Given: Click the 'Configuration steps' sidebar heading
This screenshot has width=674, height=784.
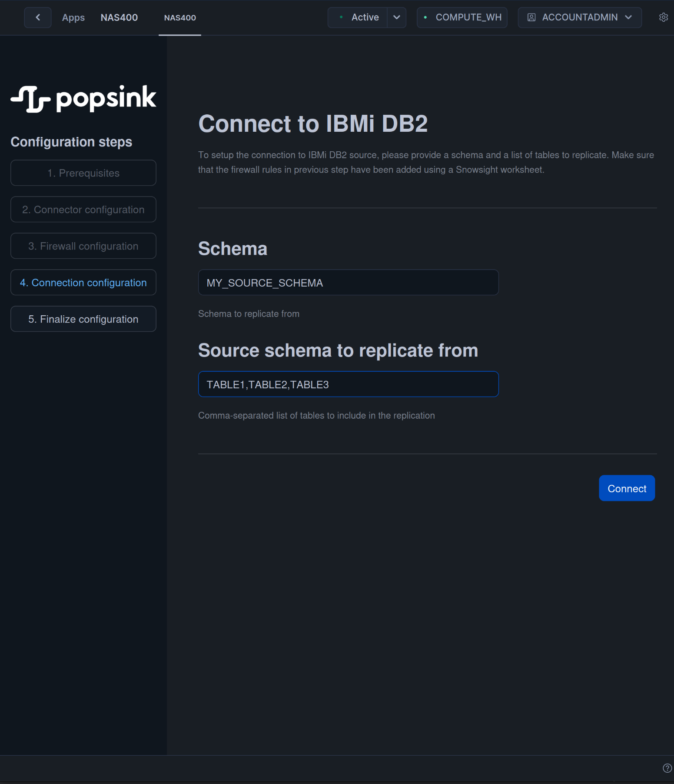Looking at the screenshot, I should (x=71, y=142).
